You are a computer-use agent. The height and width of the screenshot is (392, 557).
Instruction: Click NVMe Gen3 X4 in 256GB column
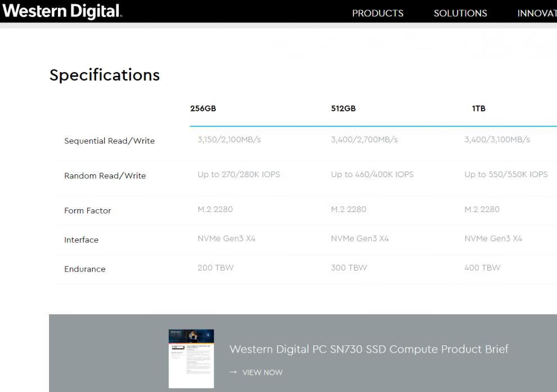point(226,238)
